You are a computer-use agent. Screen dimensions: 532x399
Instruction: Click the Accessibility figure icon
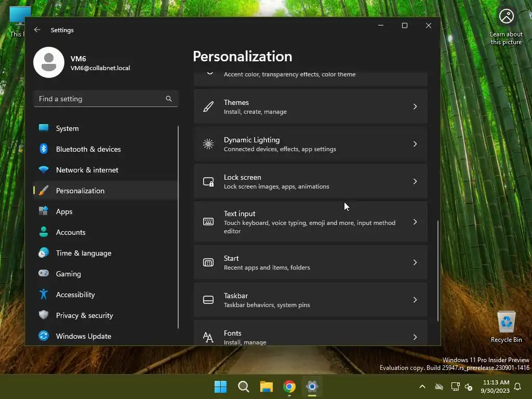click(x=44, y=294)
